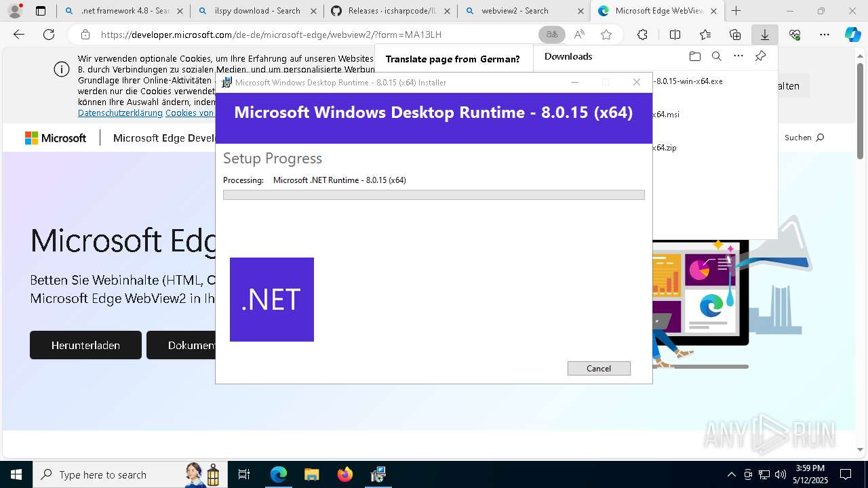This screenshot has width=868, height=488.
Task: Refresh the current page
Action: click(x=49, y=35)
